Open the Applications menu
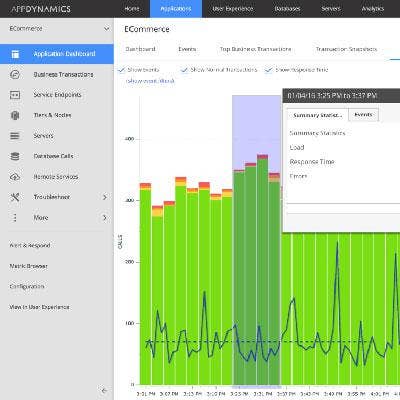Viewport: 400px width, 400px height. (176, 9)
